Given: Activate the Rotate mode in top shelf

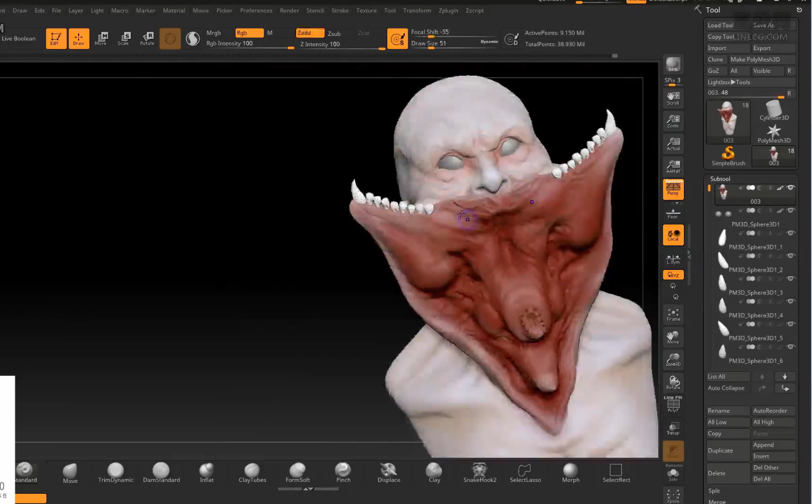Looking at the screenshot, I should [147, 38].
